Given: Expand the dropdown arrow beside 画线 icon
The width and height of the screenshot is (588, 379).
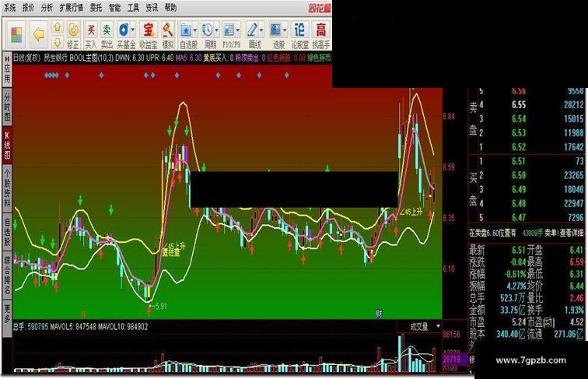Looking at the screenshot, I should [261, 30].
